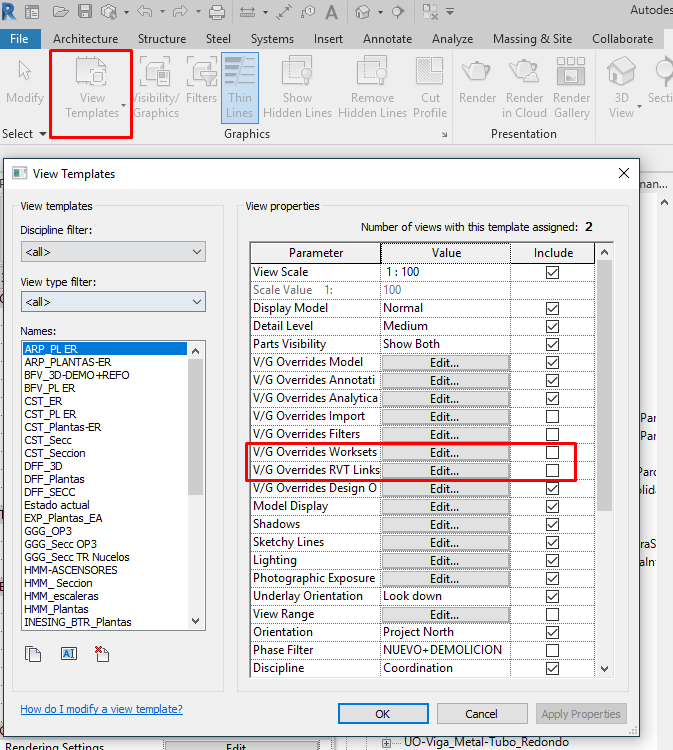Enable Include for V/G Overrides Worksets
This screenshot has width=673, height=750.
(552, 452)
